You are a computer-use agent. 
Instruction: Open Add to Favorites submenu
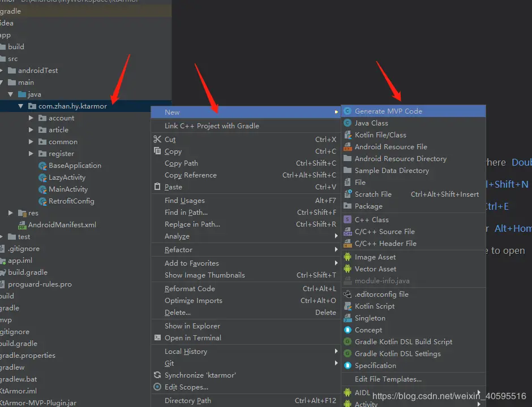coord(246,263)
